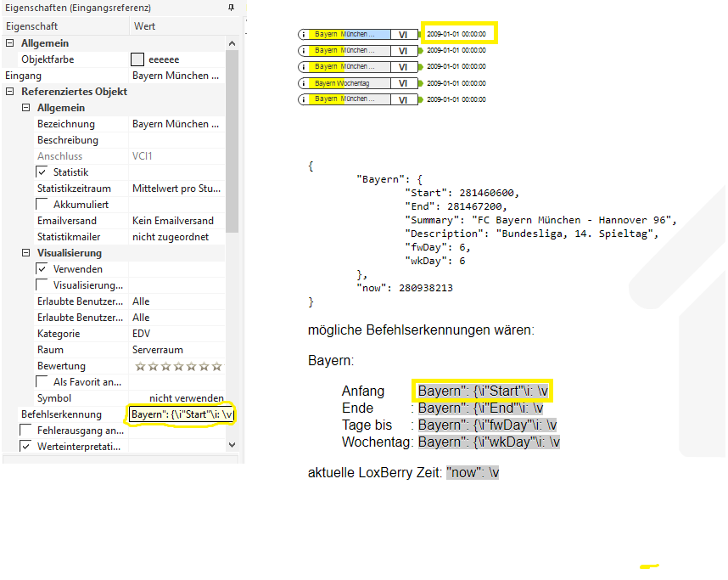Select the Eingang value Bayern München ...
Viewport: 728px width, 580px height.
[x=176, y=76]
